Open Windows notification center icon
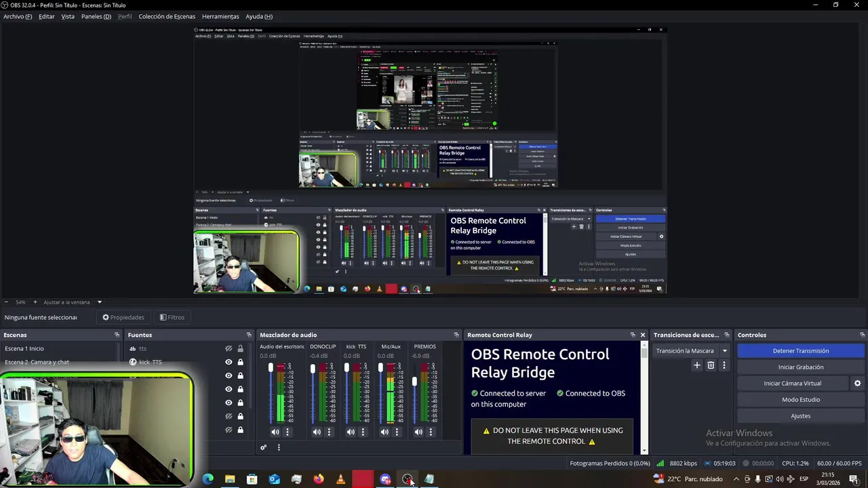The height and width of the screenshot is (488, 868). [854, 479]
